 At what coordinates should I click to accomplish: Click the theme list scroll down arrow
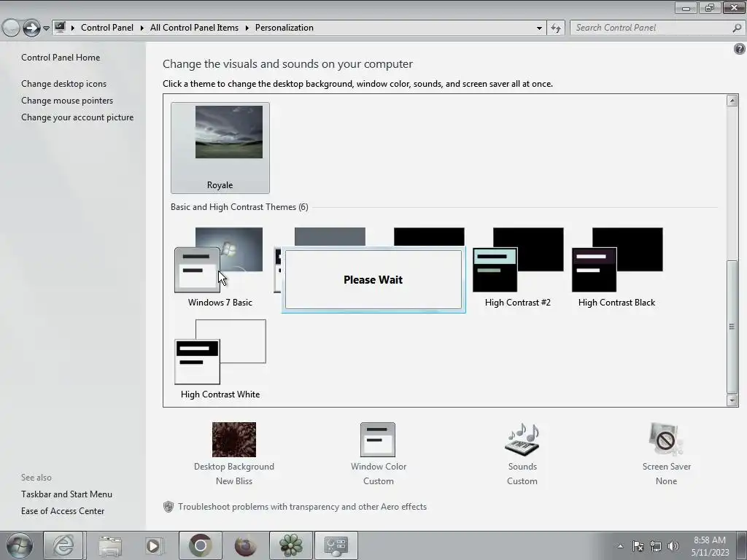(x=732, y=400)
